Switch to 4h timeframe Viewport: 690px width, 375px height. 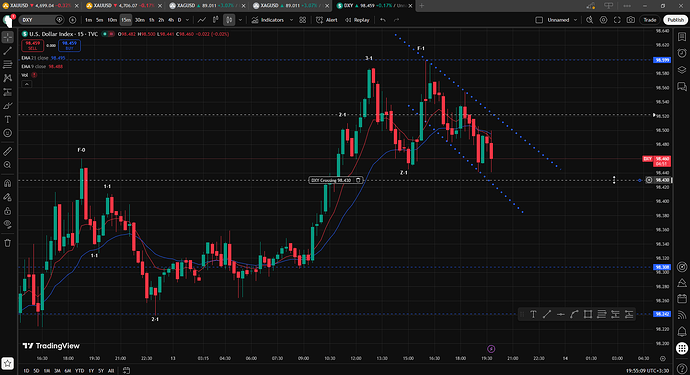coord(171,20)
